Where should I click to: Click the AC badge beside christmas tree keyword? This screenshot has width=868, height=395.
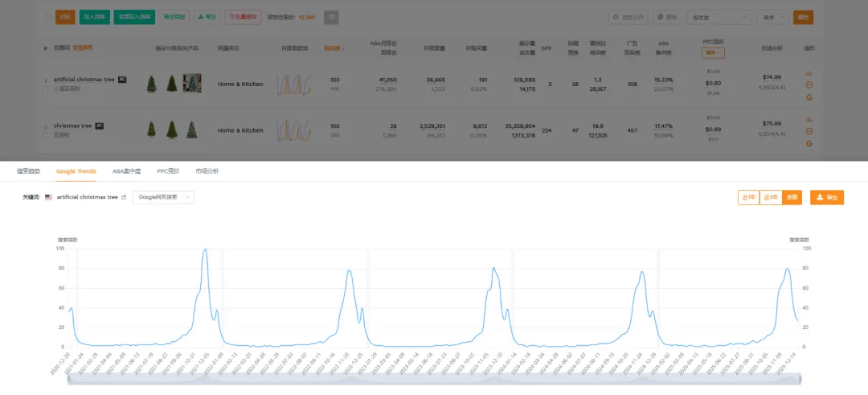coord(99,125)
